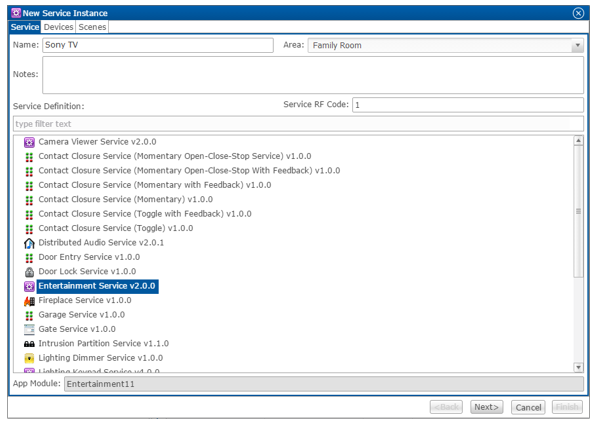The width and height of the screenshot is (596, 426).
Task: Switch to the Devices tab
Action: pos(58,27)
